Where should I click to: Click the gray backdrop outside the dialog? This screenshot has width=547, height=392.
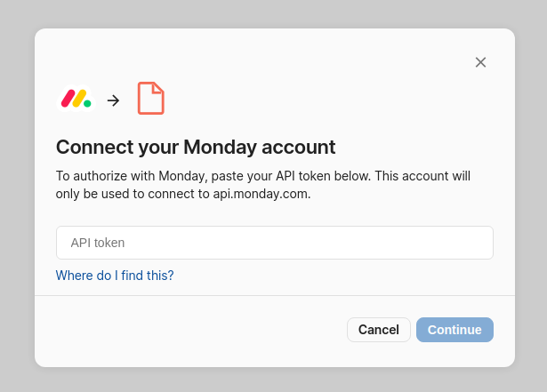(x=16, y=196)
